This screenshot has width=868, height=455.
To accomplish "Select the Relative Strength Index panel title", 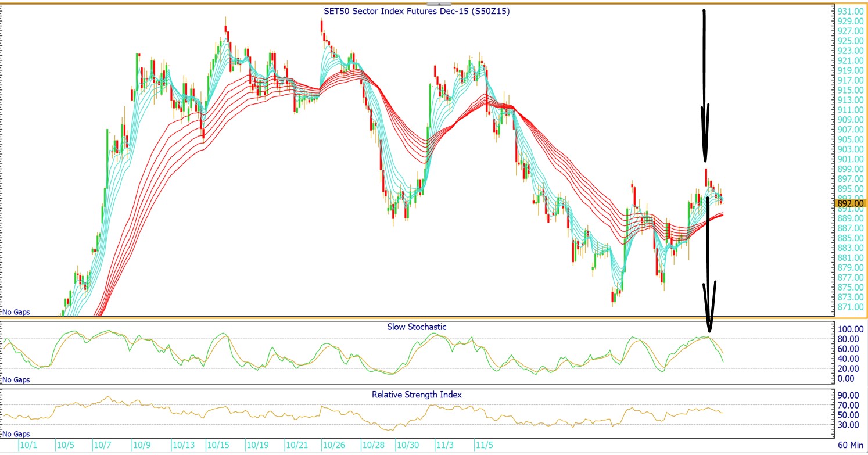I will [417, 395].
